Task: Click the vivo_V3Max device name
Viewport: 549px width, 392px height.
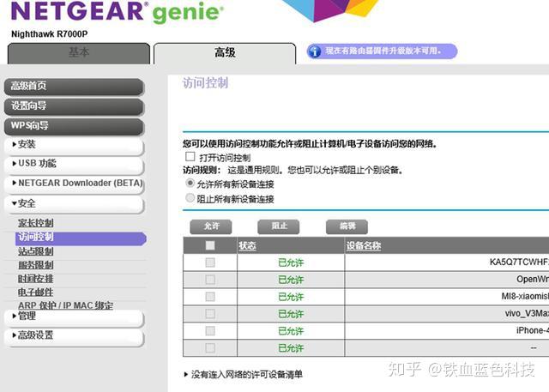Action: point(527,313)
